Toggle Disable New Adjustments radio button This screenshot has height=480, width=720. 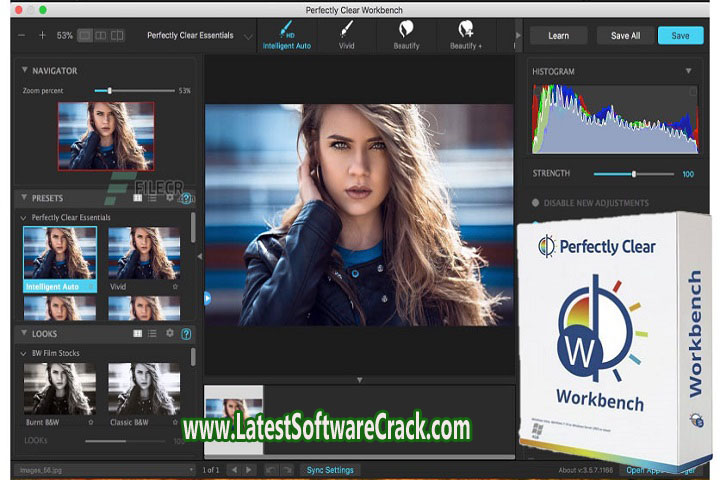coord(536,203)
